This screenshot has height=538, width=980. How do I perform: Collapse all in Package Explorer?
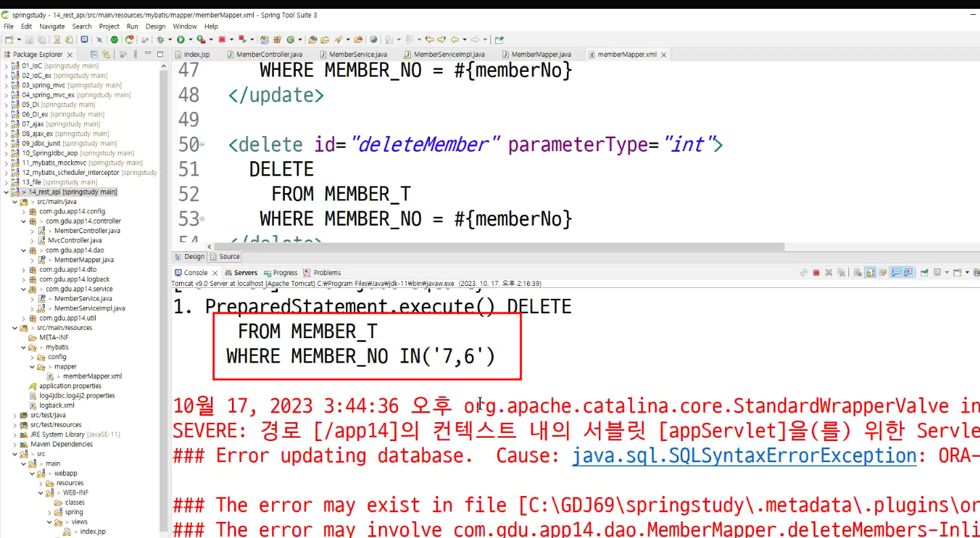(x=94, y=54)
